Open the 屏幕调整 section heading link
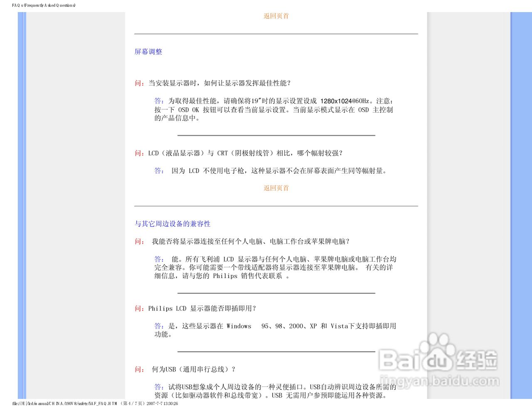 click(148, 52)
